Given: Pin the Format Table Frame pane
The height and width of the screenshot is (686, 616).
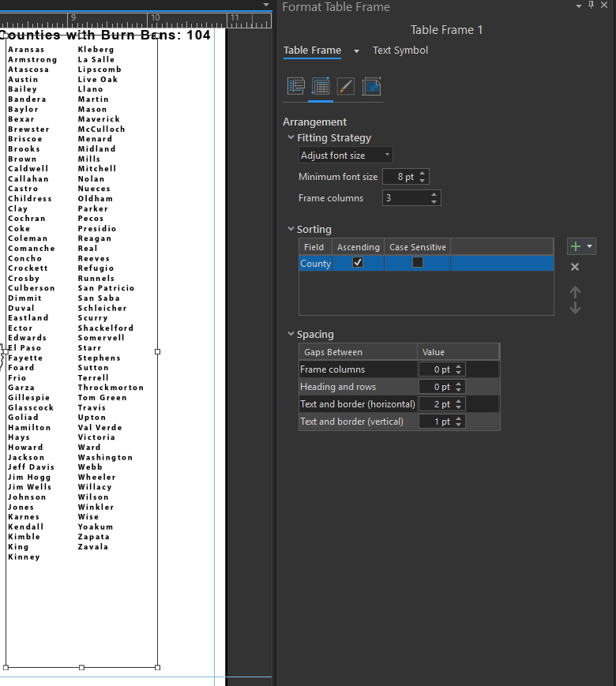Looking at the screenshot, I should pyautogui.click(x=591, y=5).
